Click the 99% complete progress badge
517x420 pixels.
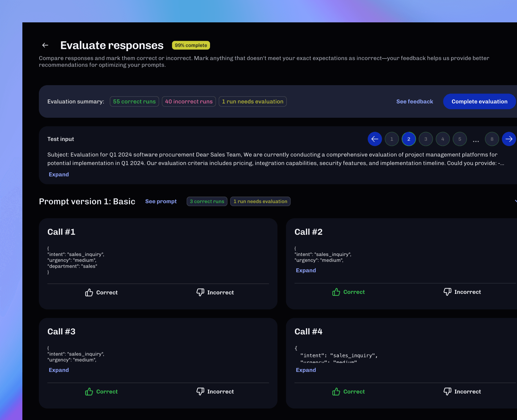tap(191, 45)
